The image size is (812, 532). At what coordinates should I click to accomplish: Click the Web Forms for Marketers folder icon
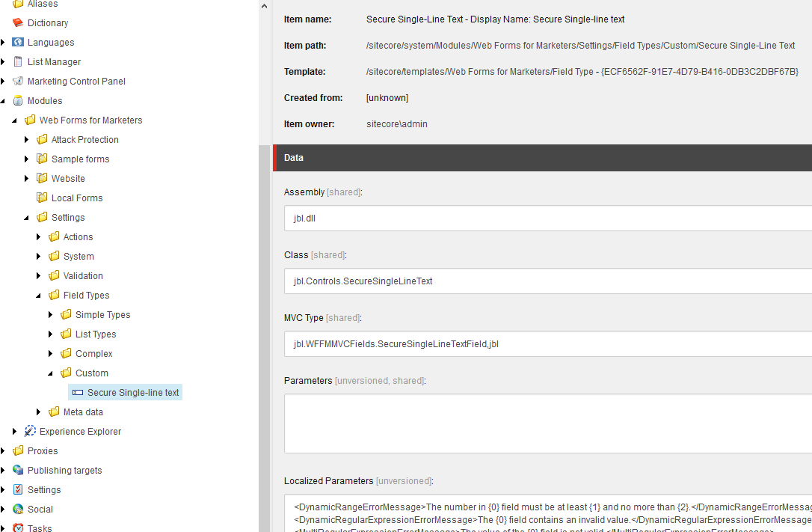pyautogui.click(x=30, y=120)
